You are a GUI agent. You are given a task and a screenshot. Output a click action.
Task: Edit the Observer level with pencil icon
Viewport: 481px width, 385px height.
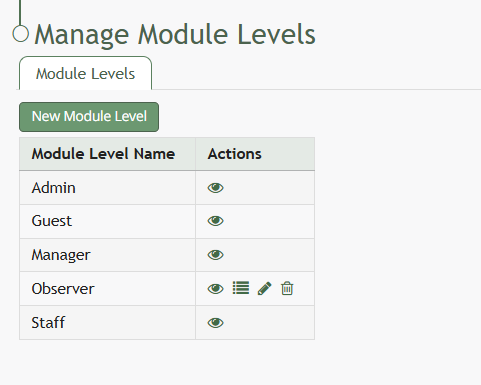point(265,289)
